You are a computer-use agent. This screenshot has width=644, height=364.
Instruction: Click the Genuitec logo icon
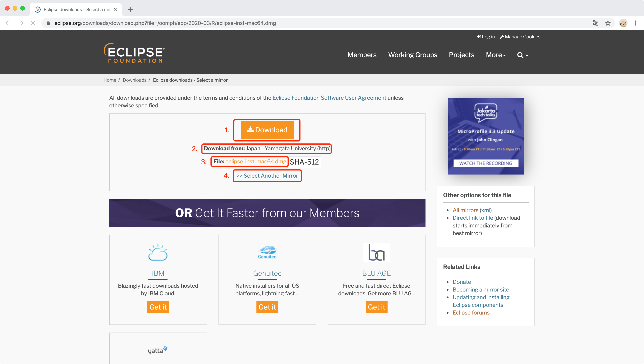267,252
